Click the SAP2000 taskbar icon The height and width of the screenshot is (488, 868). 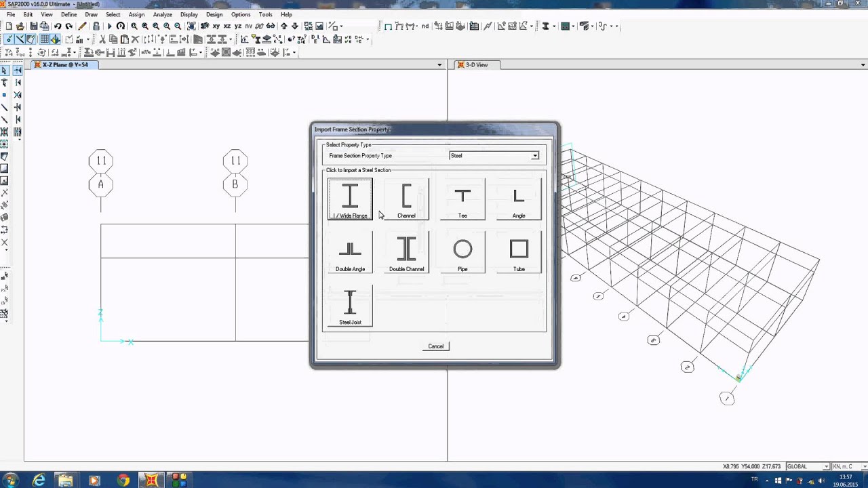(x=151, y=480)
